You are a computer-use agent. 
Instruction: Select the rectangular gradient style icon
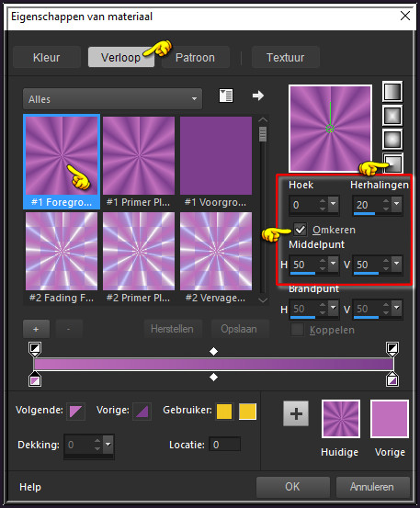(392, 116)
